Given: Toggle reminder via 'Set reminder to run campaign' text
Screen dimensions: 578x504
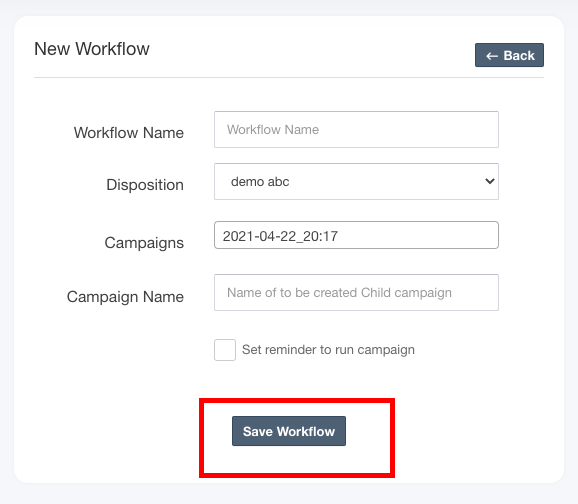Looking at the screenshot, I should point(328,350).
